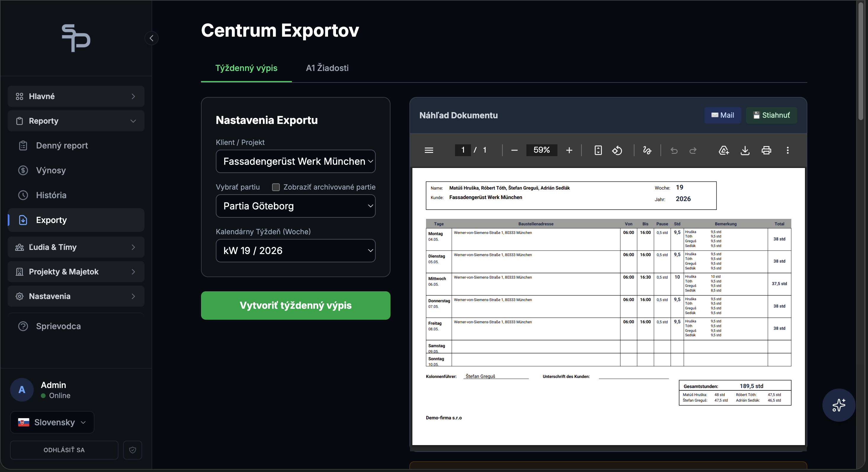Expand the Nastavenia section
The image size is (868, 472).
pos(76,296)
